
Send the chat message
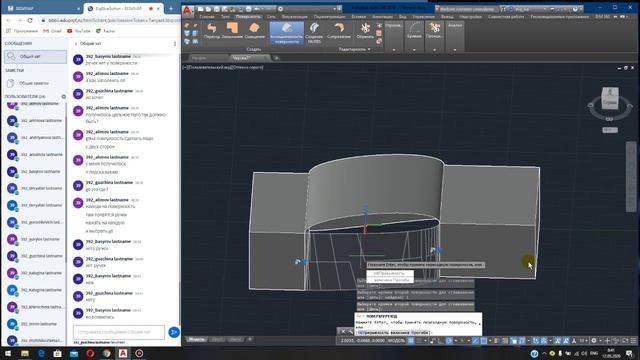pos(174,332)
